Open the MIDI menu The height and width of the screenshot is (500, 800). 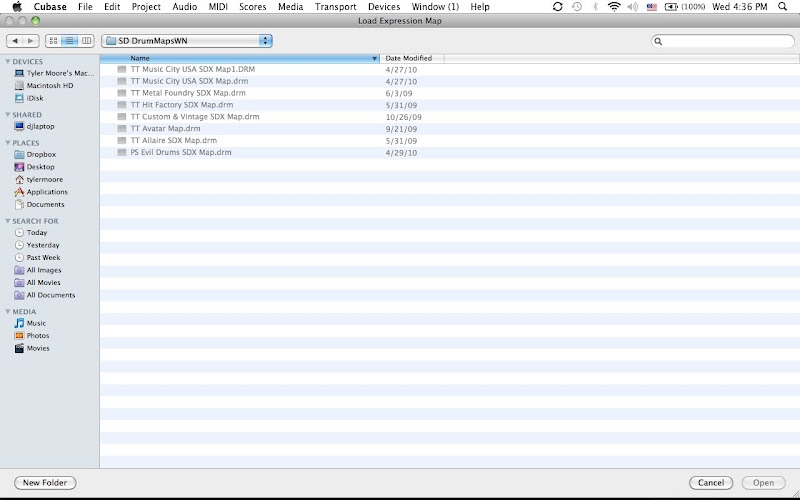coord(218,7)
